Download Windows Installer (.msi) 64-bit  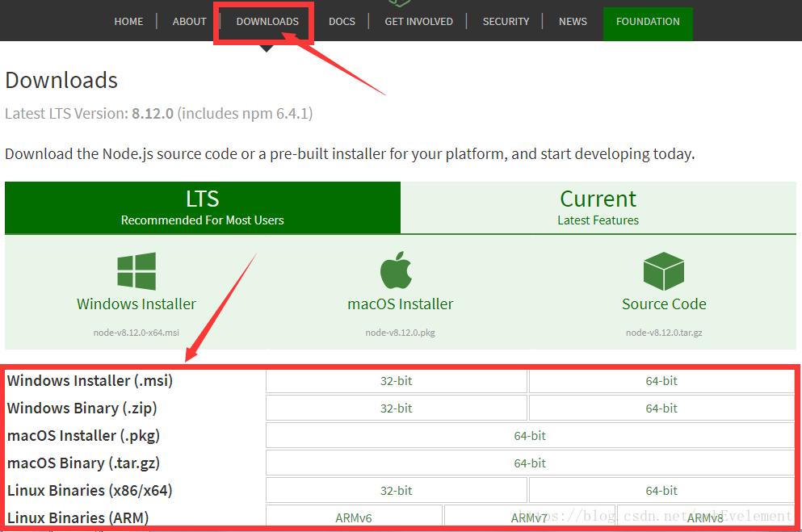[x=661, y=381]
